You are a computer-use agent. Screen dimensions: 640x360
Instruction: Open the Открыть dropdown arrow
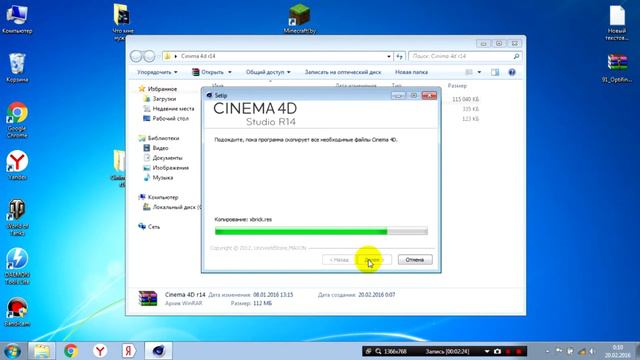[x=230, y=72]
